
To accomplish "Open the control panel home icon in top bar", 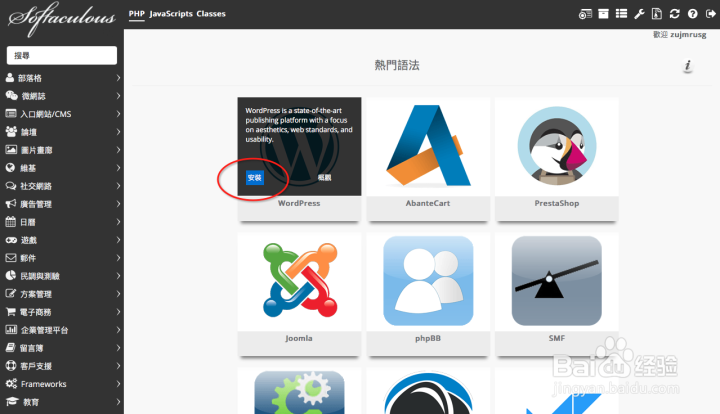I will pyautogui.click(x=585, y=14).
